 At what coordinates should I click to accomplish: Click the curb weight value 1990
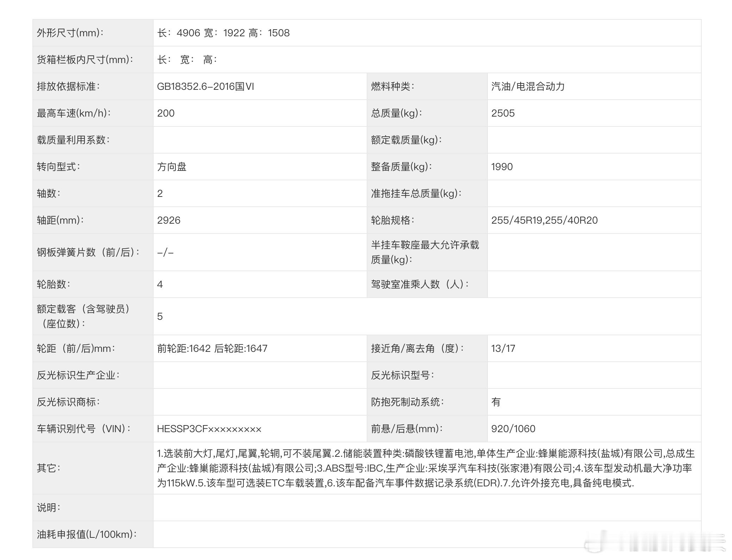tap(502, 167)
